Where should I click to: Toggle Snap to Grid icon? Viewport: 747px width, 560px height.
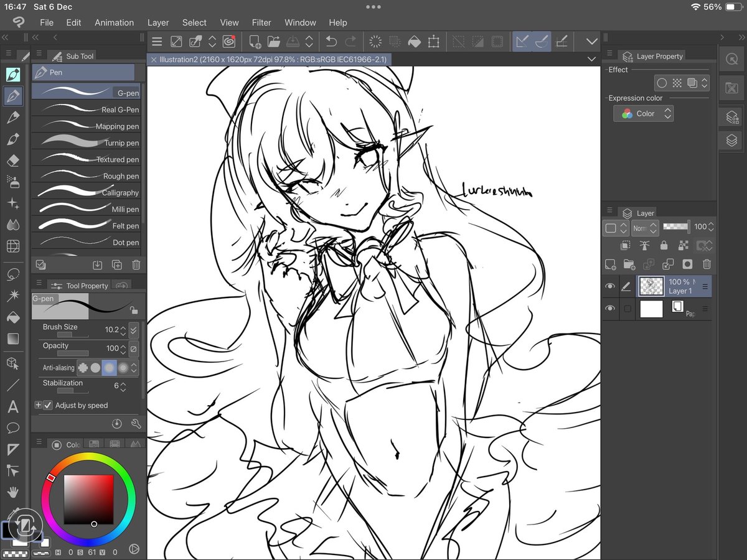[561, 42]
